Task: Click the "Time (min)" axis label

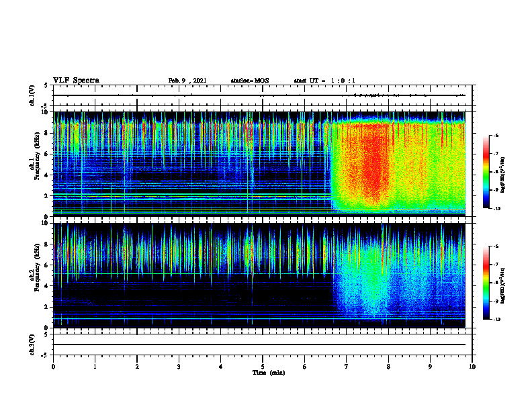Action: pos(269,373)
